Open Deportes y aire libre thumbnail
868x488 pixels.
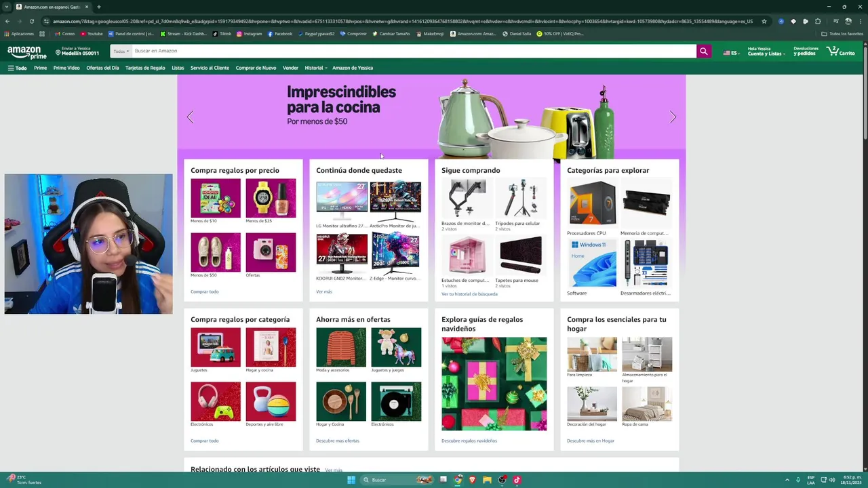pyautogui.click(x=271, y=402)
